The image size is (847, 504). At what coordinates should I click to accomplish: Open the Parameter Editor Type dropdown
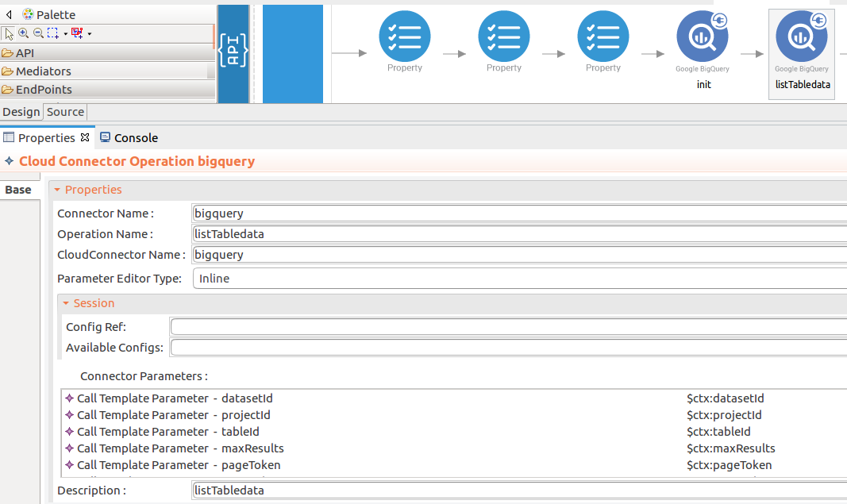tap(520, 279)
